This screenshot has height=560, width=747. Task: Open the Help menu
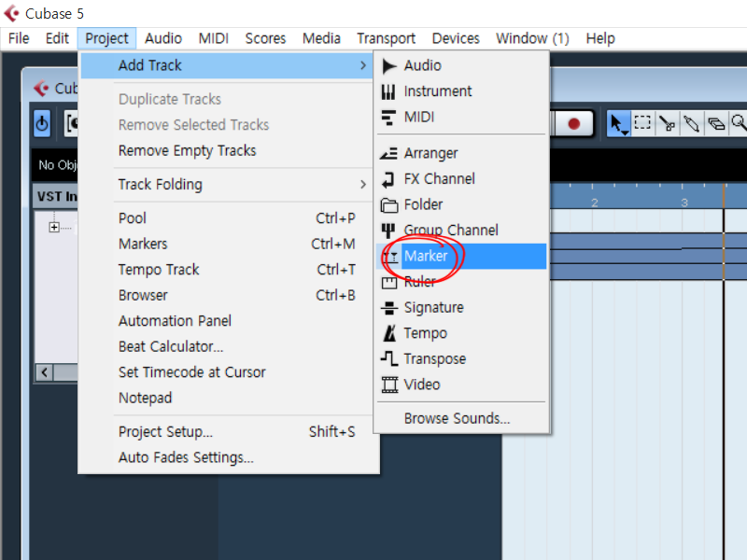(x=600, y=38)
